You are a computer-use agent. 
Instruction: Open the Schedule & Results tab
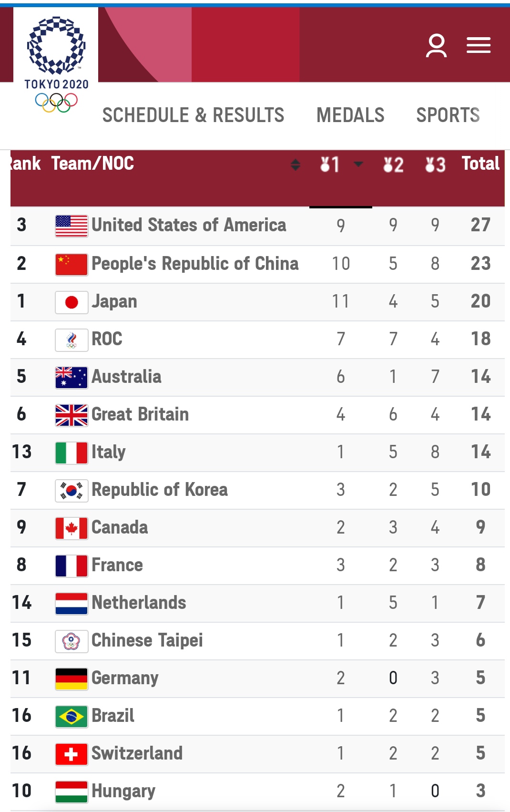193,115
